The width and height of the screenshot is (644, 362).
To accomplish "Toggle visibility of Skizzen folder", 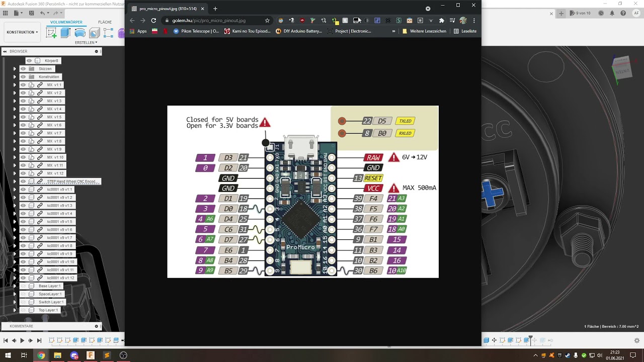I will pos(23,69).
